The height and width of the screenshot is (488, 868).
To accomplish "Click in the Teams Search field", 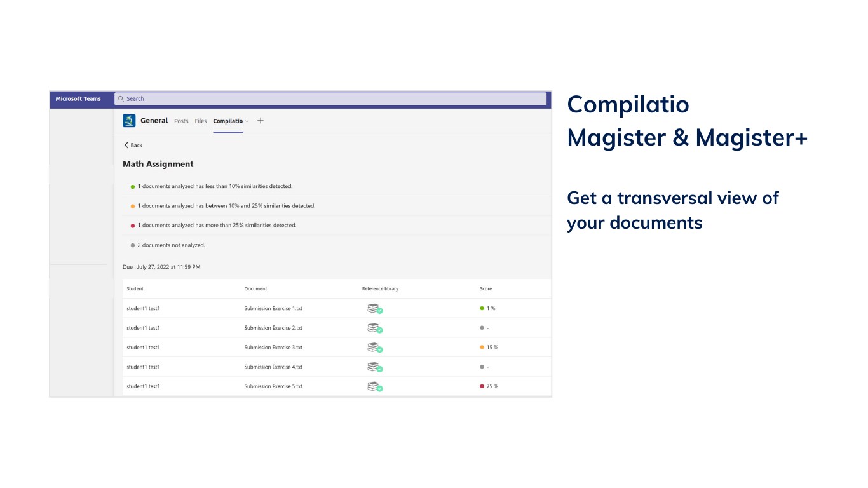I will point(330,98).
